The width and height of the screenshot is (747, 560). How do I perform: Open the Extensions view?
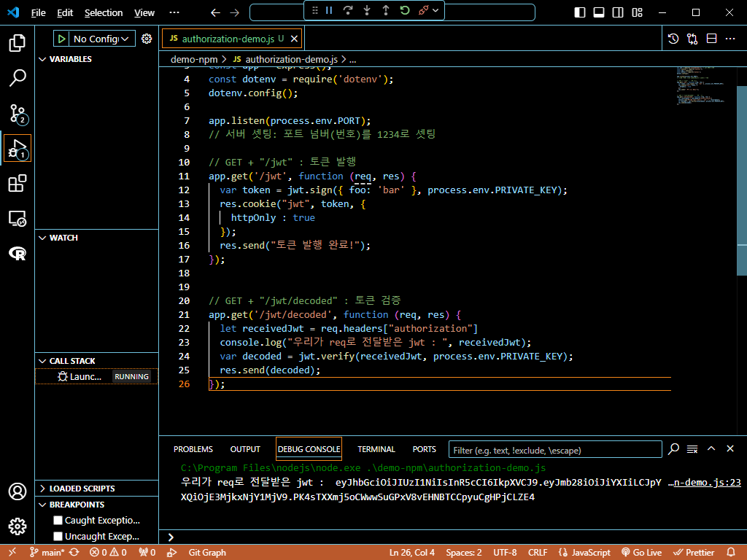coord(18,183)
